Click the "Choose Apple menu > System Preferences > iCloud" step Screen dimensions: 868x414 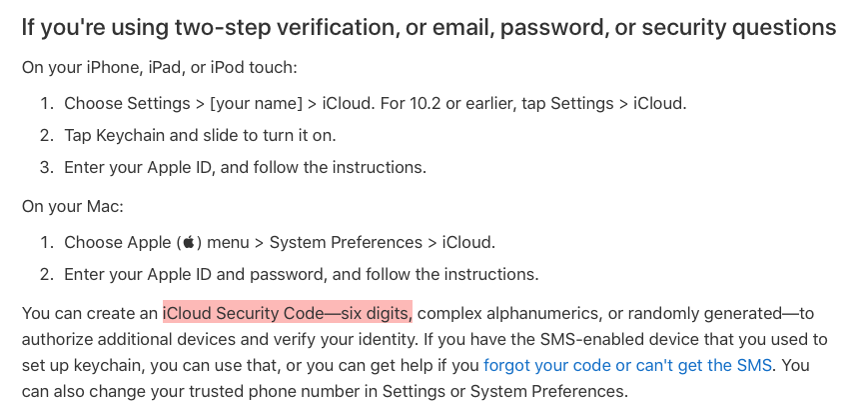[280, 242]
